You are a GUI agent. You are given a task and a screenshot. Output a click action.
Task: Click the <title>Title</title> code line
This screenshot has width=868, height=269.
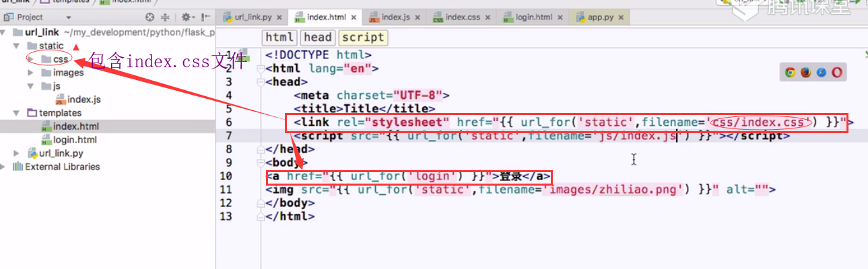tap(364, 109)
